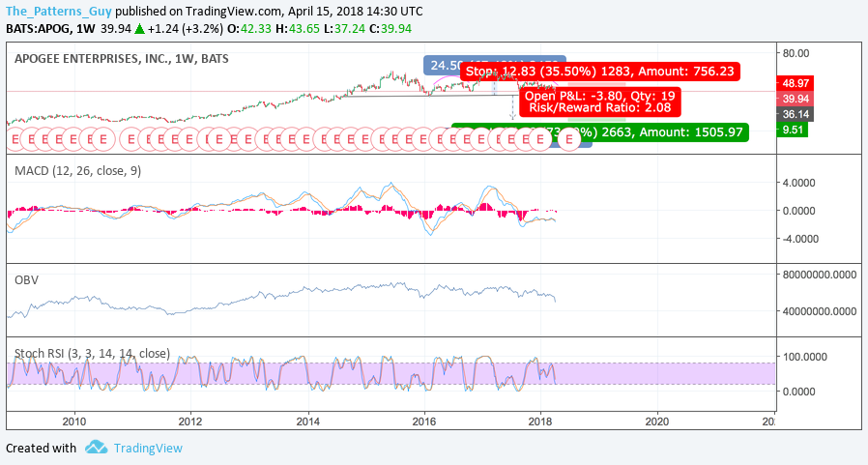Click the L:37.24 low value in header

click(x=344, y=29)
